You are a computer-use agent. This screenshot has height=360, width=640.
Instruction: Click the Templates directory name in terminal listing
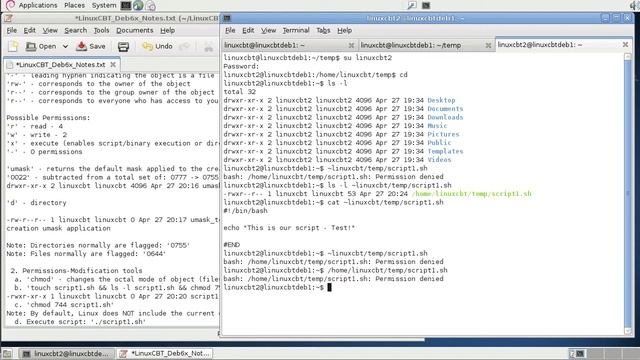[445, 151]
